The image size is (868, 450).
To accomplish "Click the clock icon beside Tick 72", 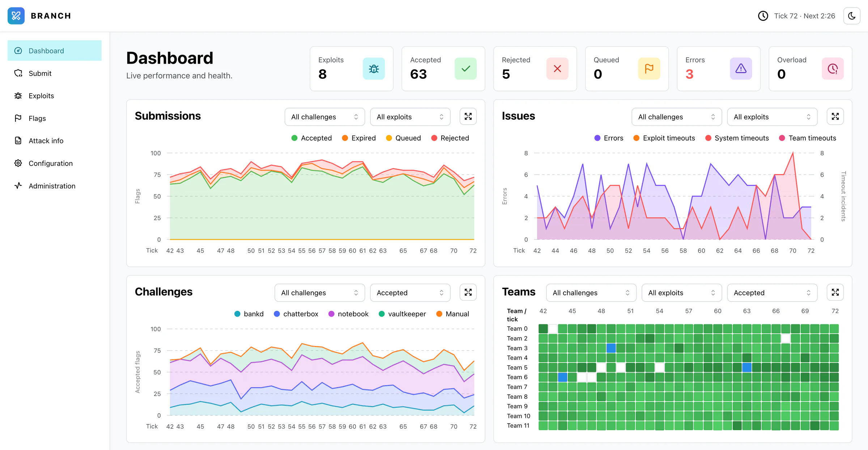I will (763, 16).
